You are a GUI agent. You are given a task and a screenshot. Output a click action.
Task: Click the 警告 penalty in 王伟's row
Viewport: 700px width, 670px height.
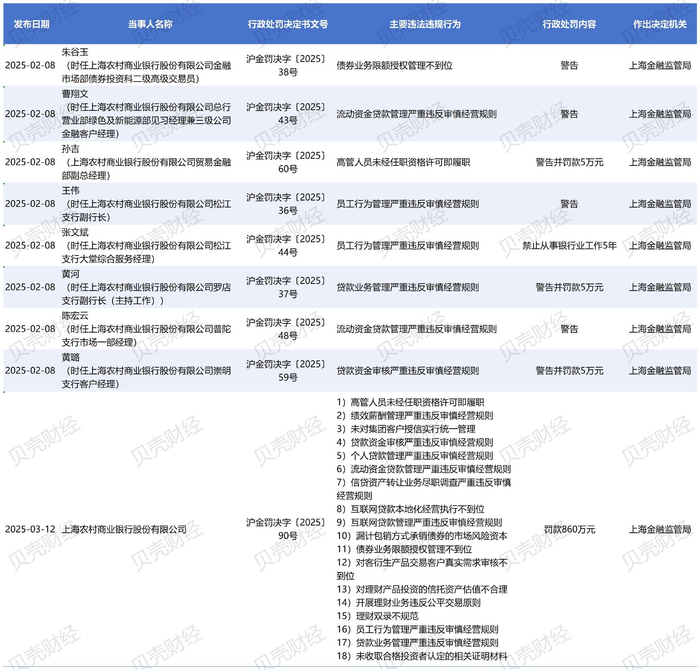[569, 204]
